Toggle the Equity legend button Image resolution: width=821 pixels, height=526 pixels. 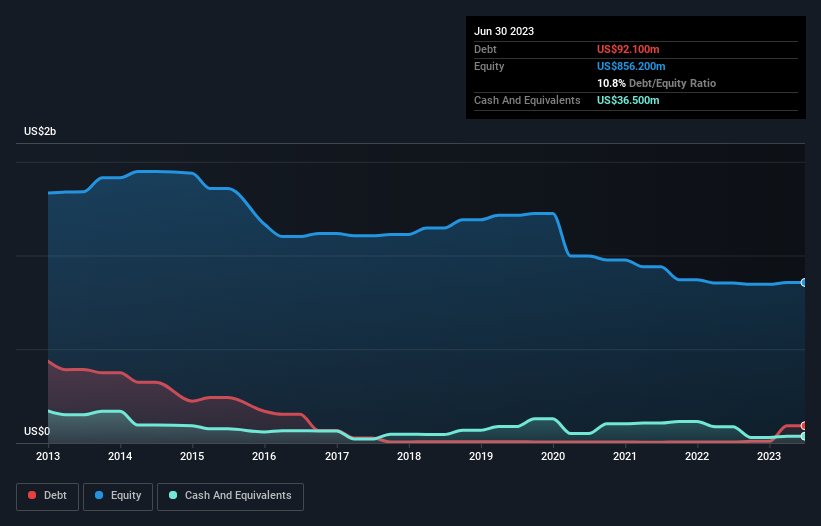pyautogui.click(x=118, y=496)
